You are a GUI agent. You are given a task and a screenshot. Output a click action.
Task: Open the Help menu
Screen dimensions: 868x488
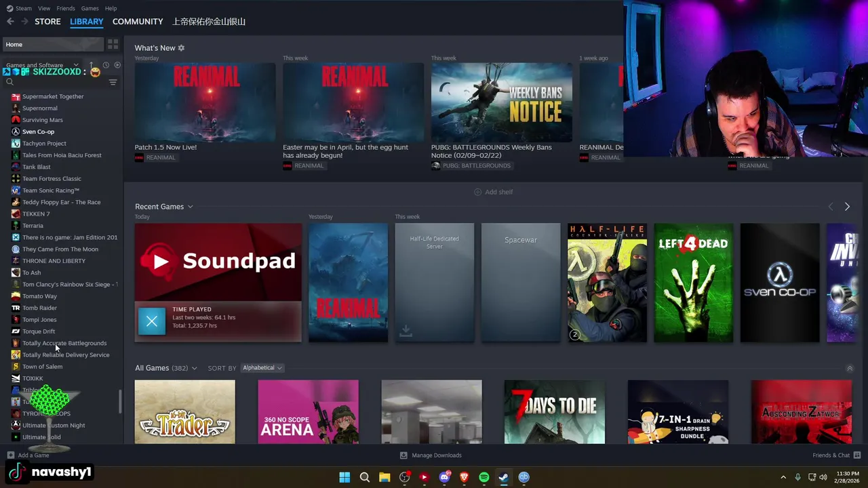111,8
